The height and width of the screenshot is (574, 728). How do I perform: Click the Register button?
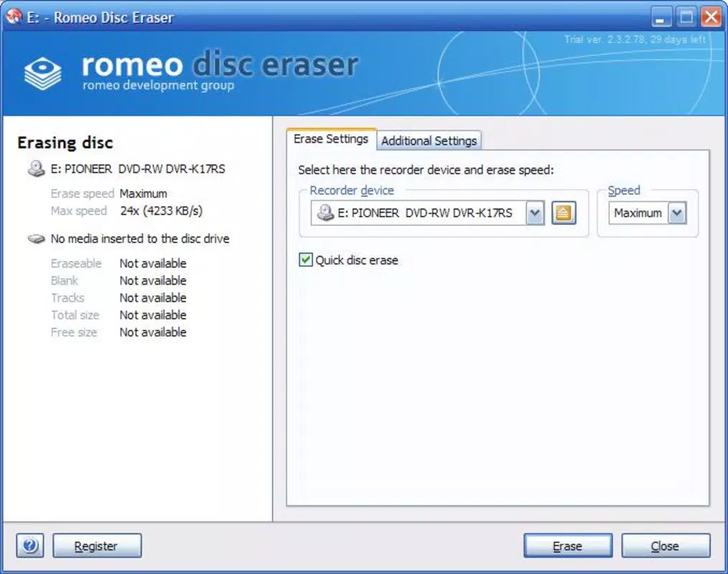pos(97,546)
